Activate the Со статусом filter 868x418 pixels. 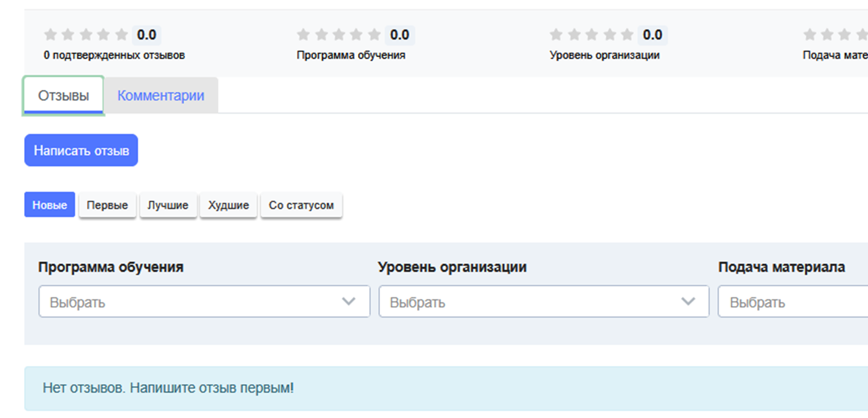301,205
